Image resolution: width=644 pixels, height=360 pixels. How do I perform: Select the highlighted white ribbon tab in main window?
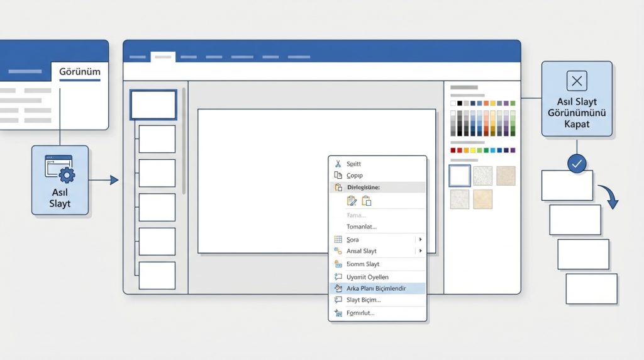[163, 57]
